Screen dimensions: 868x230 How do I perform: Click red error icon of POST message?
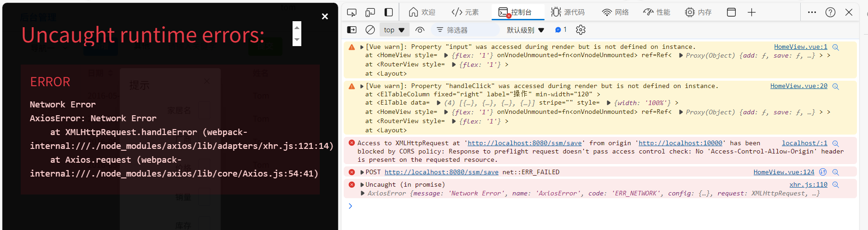(x=352, y=172)
